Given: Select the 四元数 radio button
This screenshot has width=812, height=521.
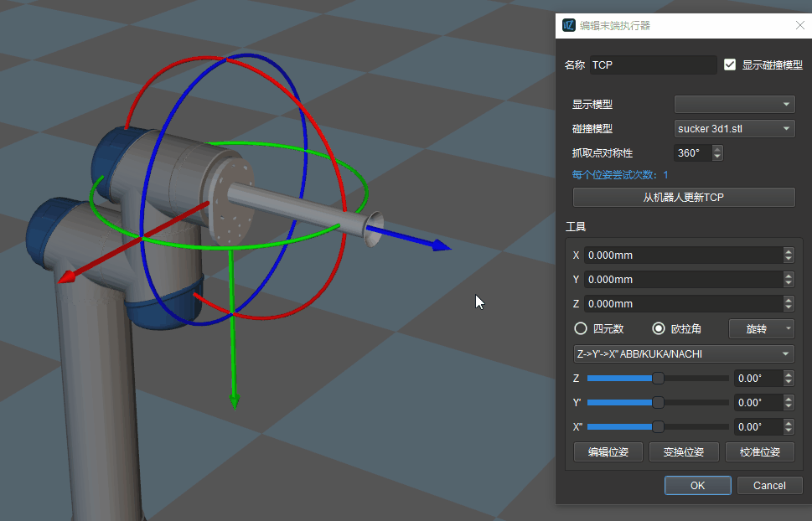Looking at the screenshot, I should pos(580,328).
